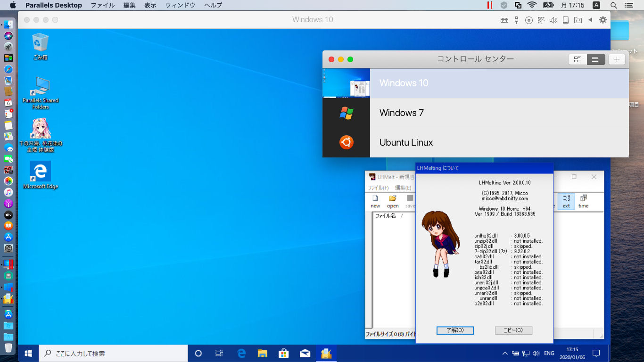Open the macOS 表示 menu

point(150,5)
